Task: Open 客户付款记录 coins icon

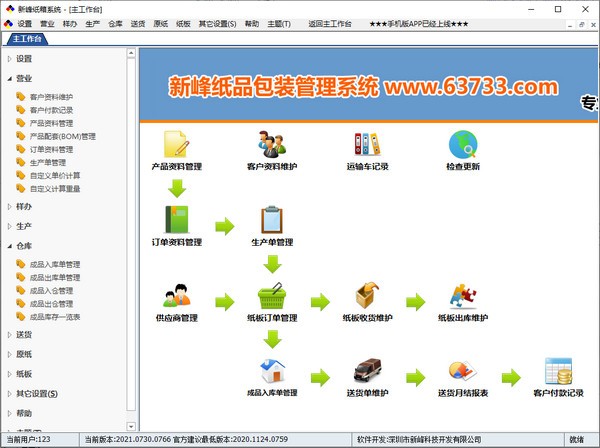Action: (558, 370)
